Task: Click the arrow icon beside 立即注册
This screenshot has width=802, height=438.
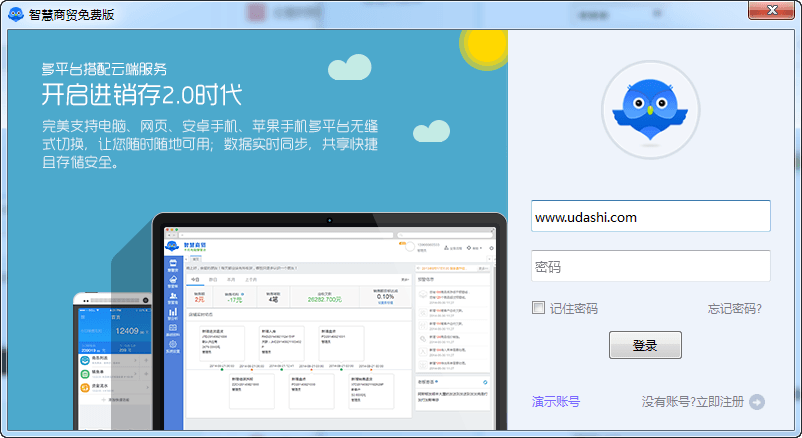Action: click(757, 402)
